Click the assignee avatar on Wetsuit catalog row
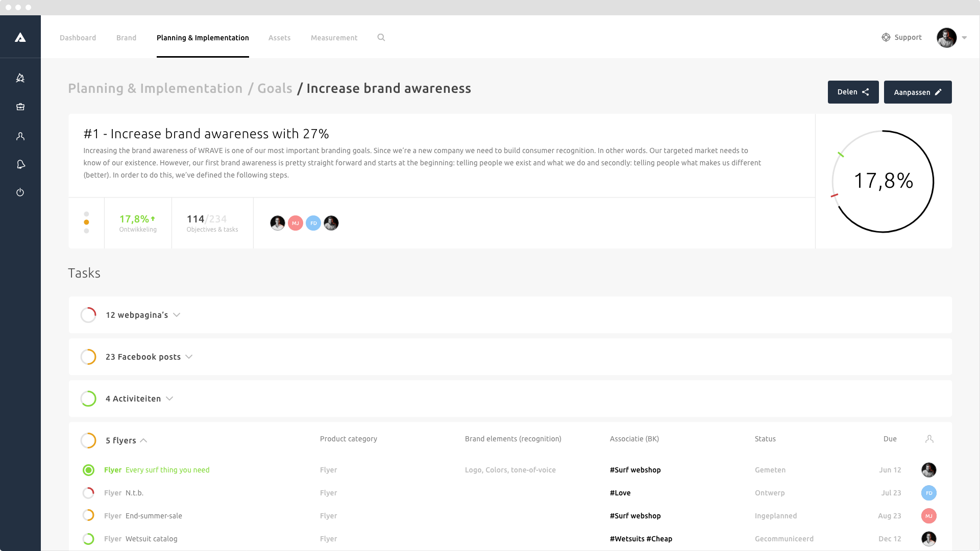 pyautogui.click(x=929, y=539)
